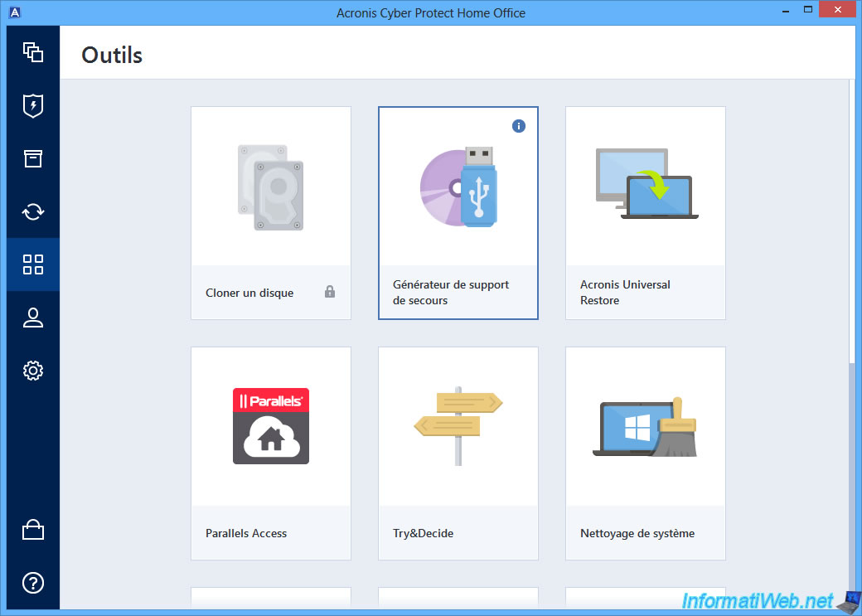Start the Try&Decide tool

[458, 453]
